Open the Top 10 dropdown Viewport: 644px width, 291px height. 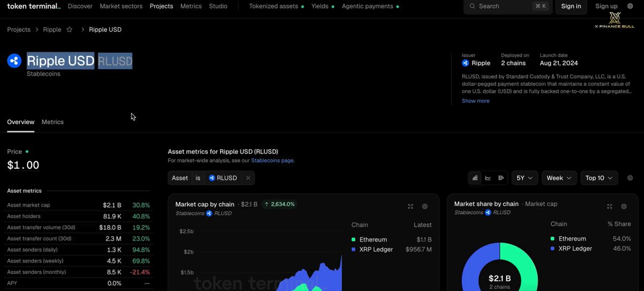click(599, 178)
